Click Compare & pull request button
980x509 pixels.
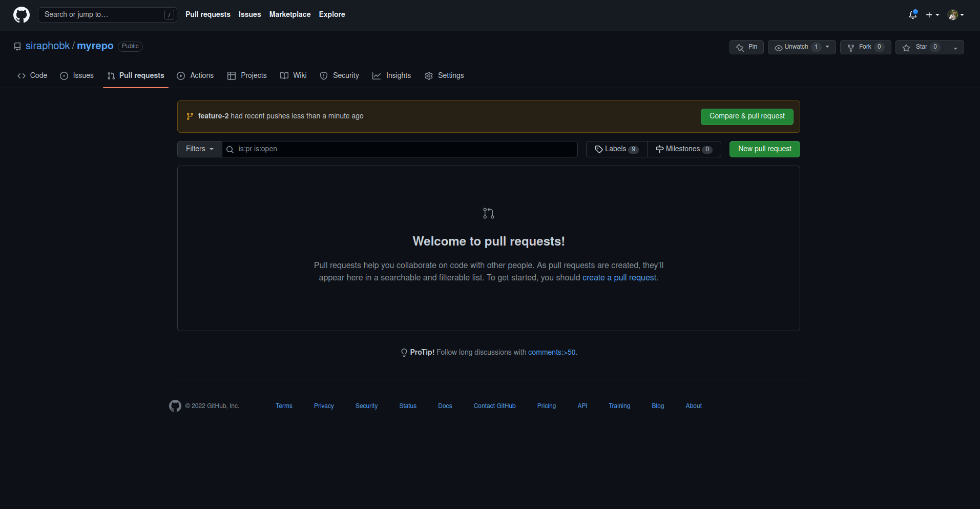pos(746,116)
